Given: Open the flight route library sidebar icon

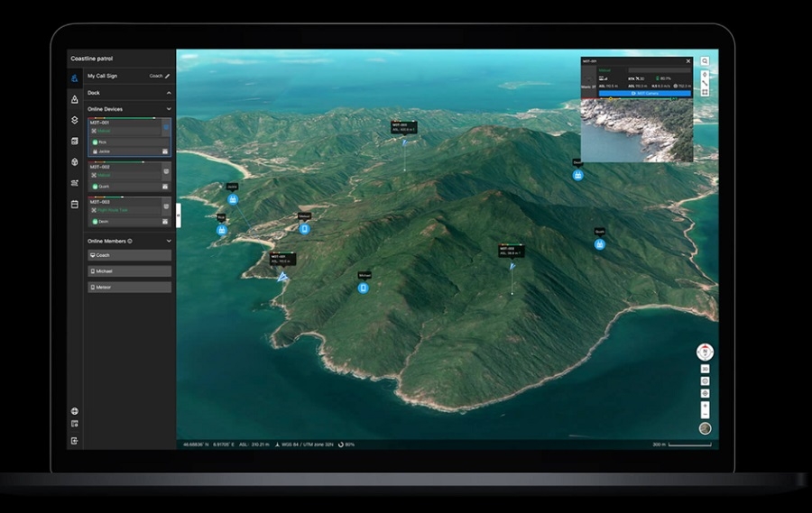Looking at the screenshot, I should 75,183.
